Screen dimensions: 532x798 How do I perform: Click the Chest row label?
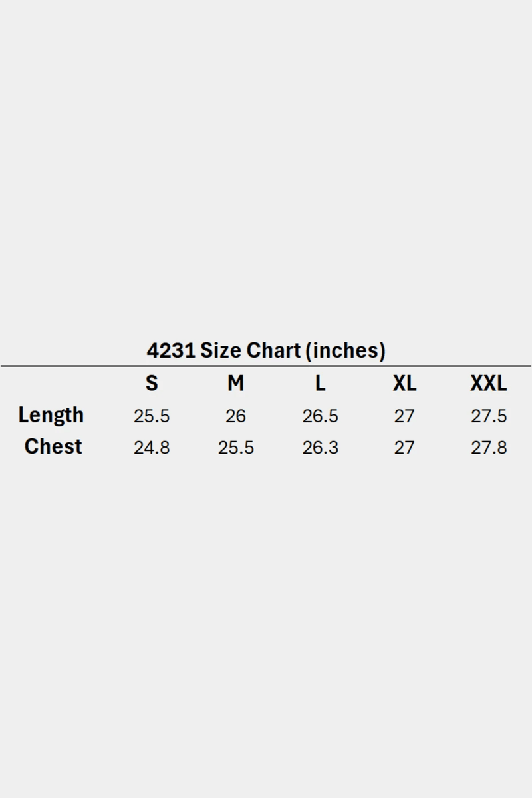tap(53, 446)
